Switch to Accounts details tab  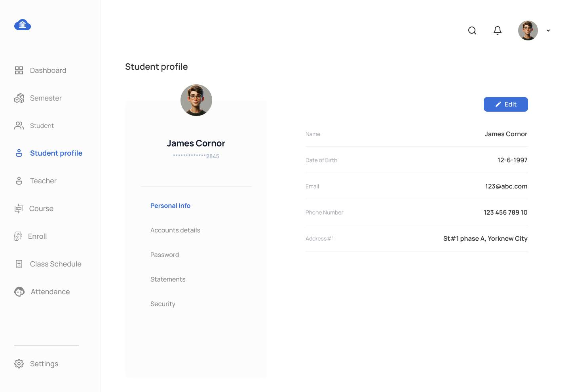point(175,230)
